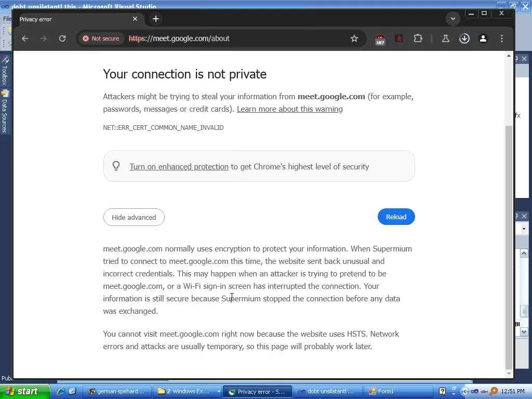Viewport: 532px width, 399px height.
Task: Open the three-dot browser menu
Action: 502,38
